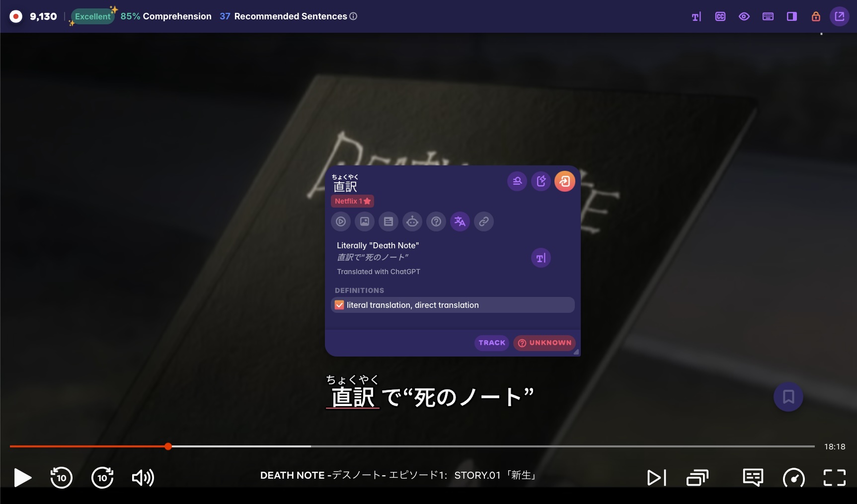This screenshot has width=857, height=504.
Task: Skip forward 10 seconds
Action: pos(102,478)
